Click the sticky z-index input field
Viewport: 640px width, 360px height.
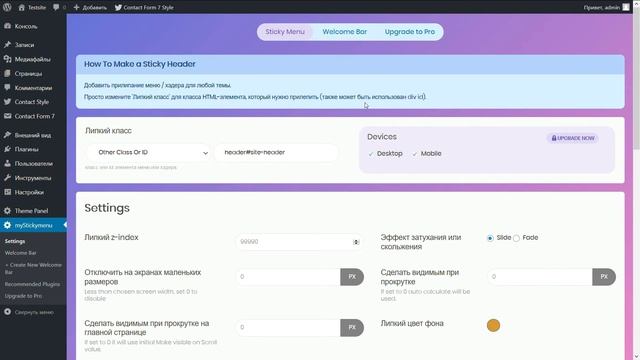coord(299,242)
